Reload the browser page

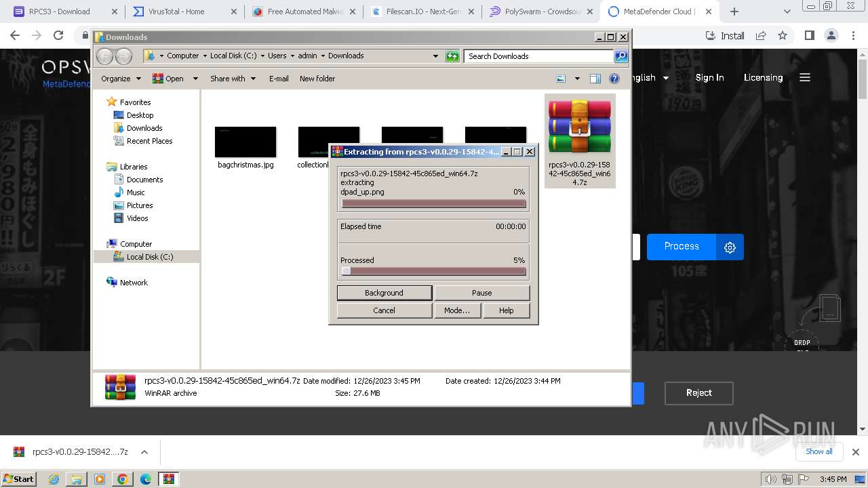58,36
